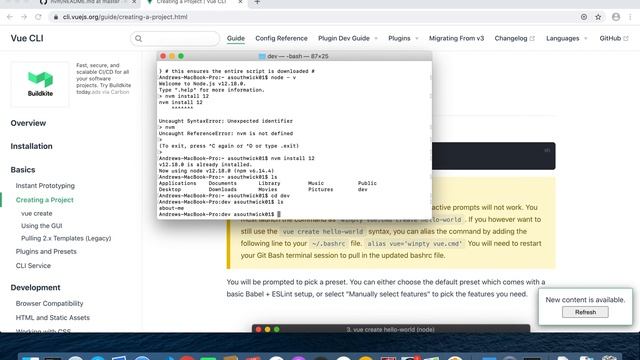Open the GitHub external link
This screenshot has height=360, width=640.
pyautogui.click(x=613, y=38)
